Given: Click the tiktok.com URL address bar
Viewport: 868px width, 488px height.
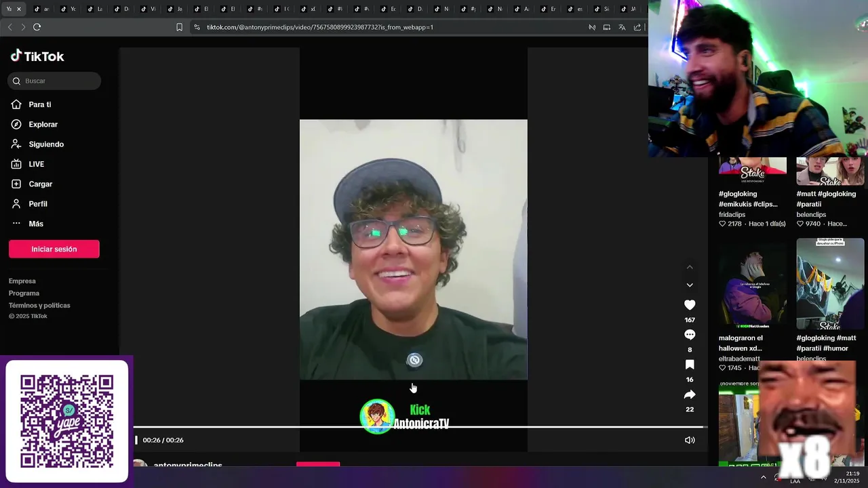Looking at the screenshot, I should click(x=320, y=27).
